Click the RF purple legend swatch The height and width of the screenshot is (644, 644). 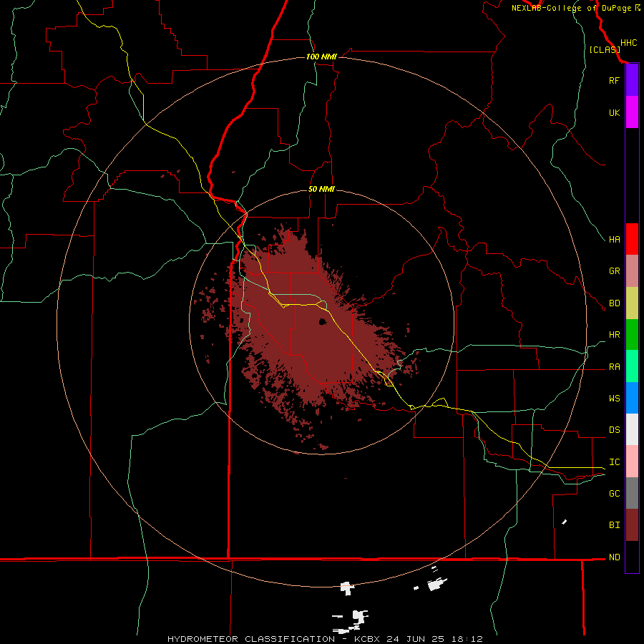[x=632, y=80]
